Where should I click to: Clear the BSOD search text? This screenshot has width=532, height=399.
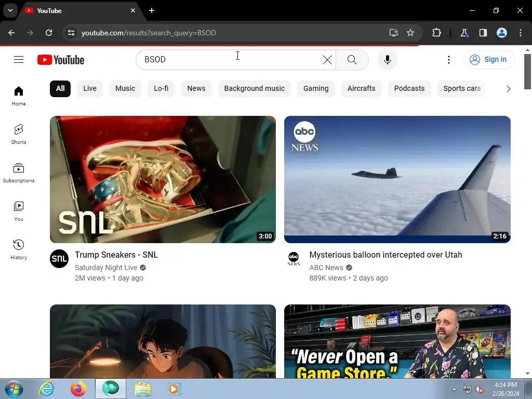pos(327,60)
